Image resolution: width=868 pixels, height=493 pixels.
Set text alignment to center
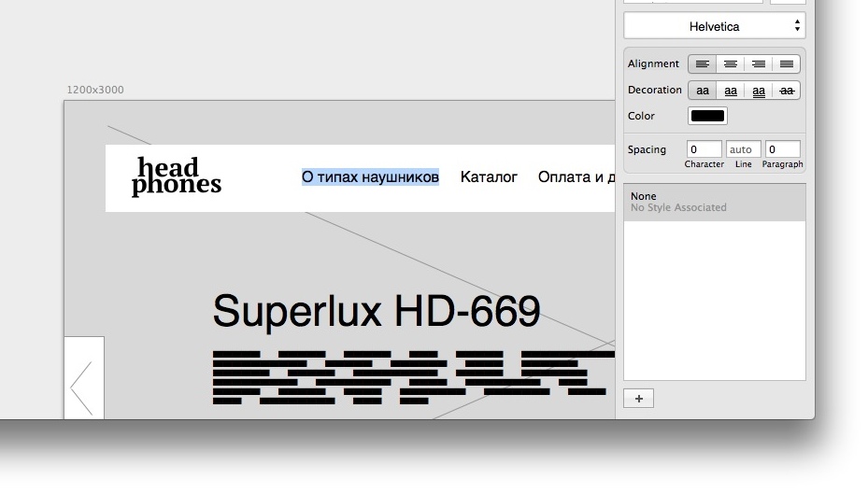tap(731, 63)
